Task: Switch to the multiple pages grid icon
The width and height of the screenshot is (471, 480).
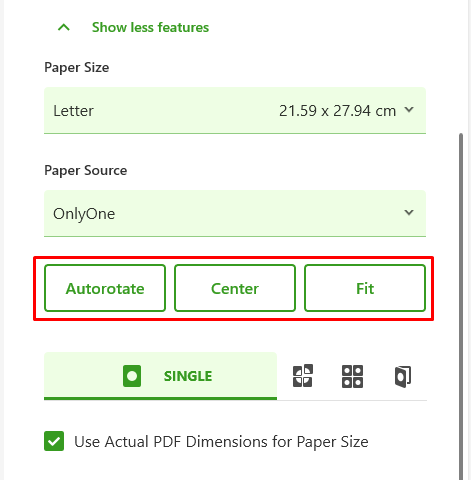Action: (352, 377)
